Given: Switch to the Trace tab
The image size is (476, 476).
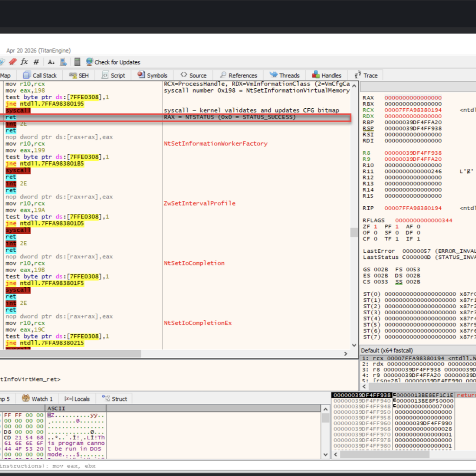Looking at the screenshot, I should (365, 75).
